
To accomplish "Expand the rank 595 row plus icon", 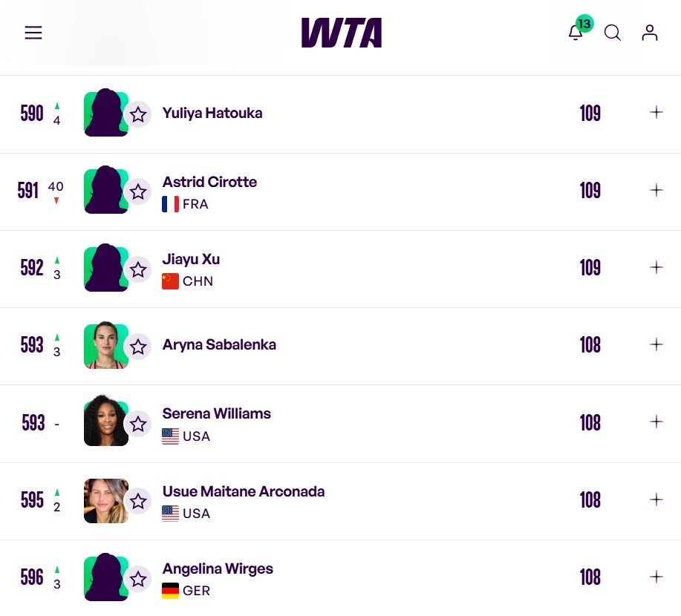I will click(x=656, y=499).
